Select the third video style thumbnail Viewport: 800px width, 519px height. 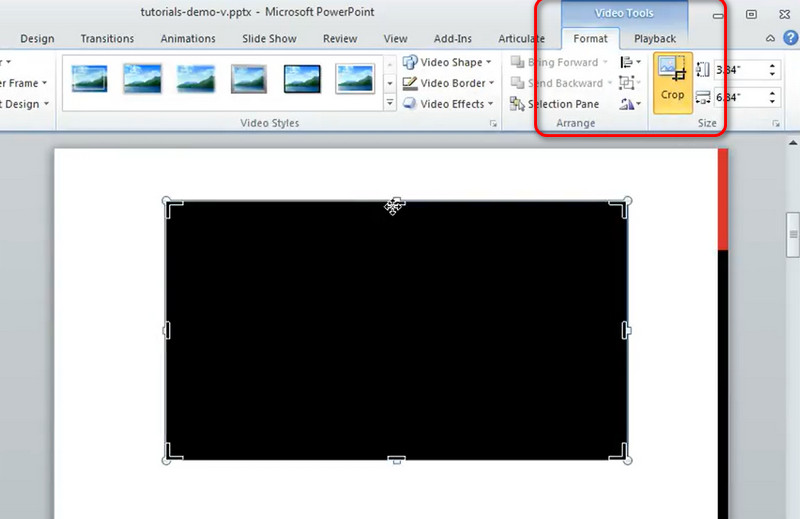tap(195, 79)
